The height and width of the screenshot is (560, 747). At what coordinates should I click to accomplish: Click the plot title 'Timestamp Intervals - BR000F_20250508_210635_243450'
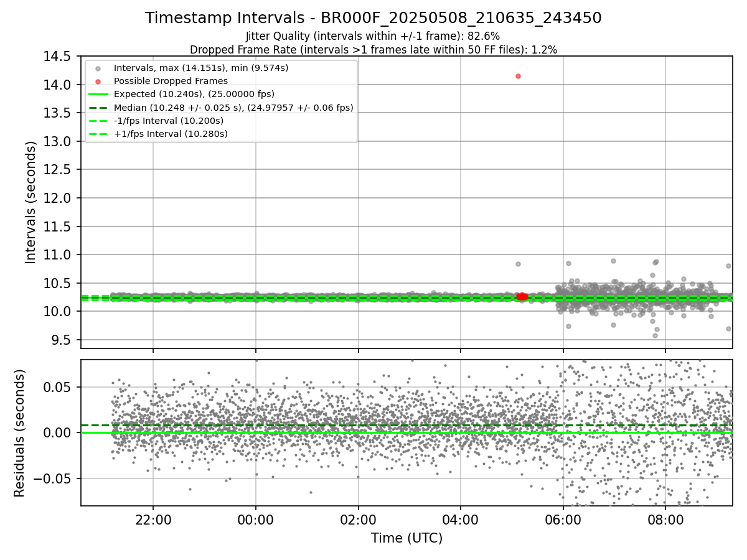(374, 18)
